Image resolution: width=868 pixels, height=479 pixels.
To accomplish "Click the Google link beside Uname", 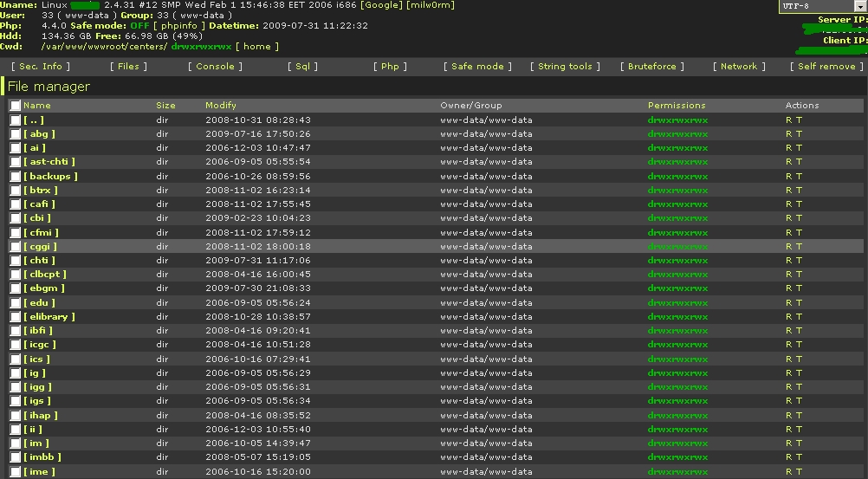I will (x=384, y=5).
